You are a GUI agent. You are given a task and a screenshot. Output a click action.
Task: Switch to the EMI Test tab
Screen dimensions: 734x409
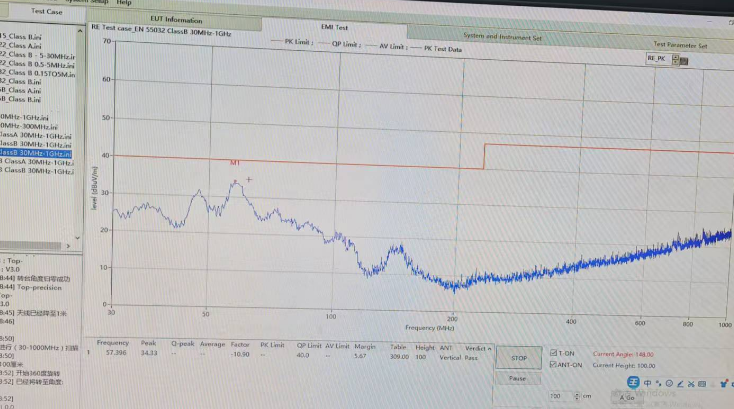pyautogui.click(x=334, y=27)
